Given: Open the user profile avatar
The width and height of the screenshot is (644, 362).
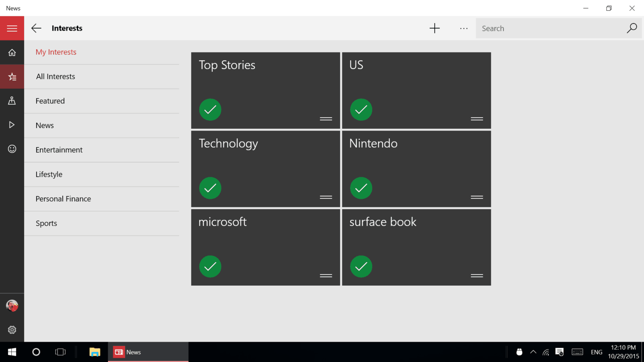Looking at the screenshot, I should [x=12, y=306].
